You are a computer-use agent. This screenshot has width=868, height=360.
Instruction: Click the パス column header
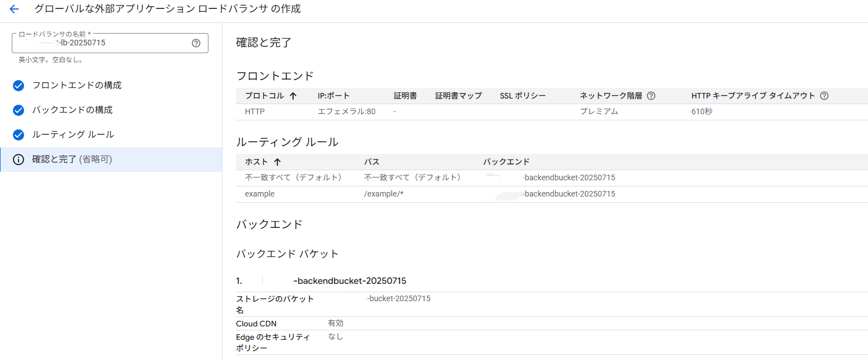coord(372,162)
